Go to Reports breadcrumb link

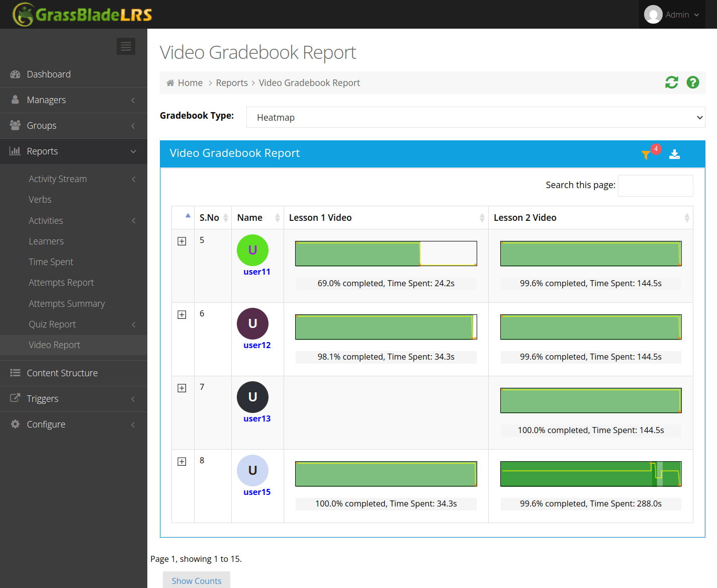point(232,83)
